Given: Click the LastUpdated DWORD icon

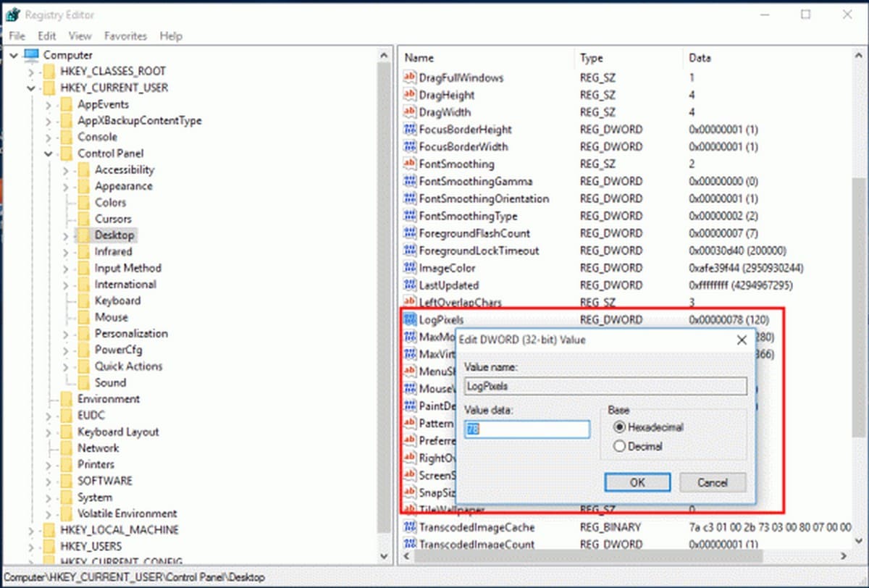Looking at the screenshot, I should click(410, 285).
